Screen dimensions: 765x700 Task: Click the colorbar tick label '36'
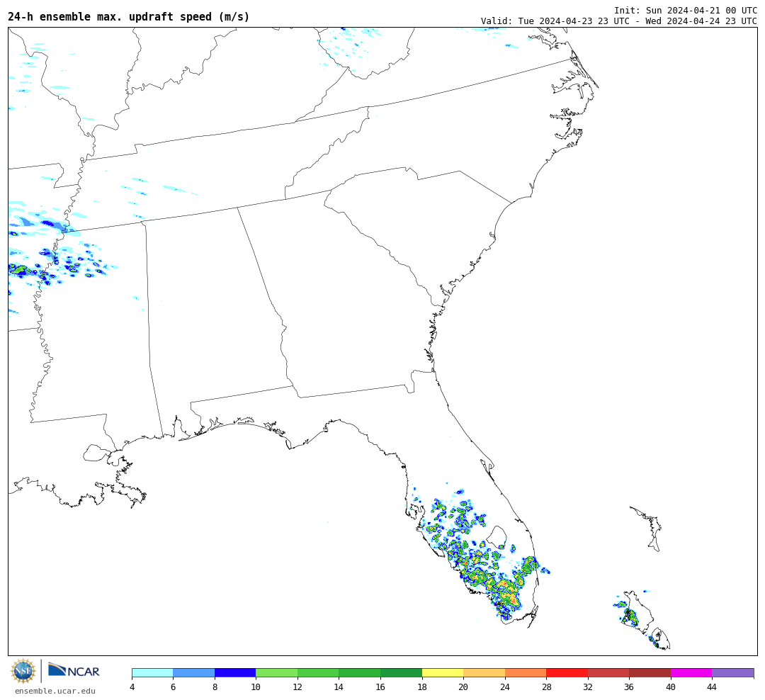(630, 687)
